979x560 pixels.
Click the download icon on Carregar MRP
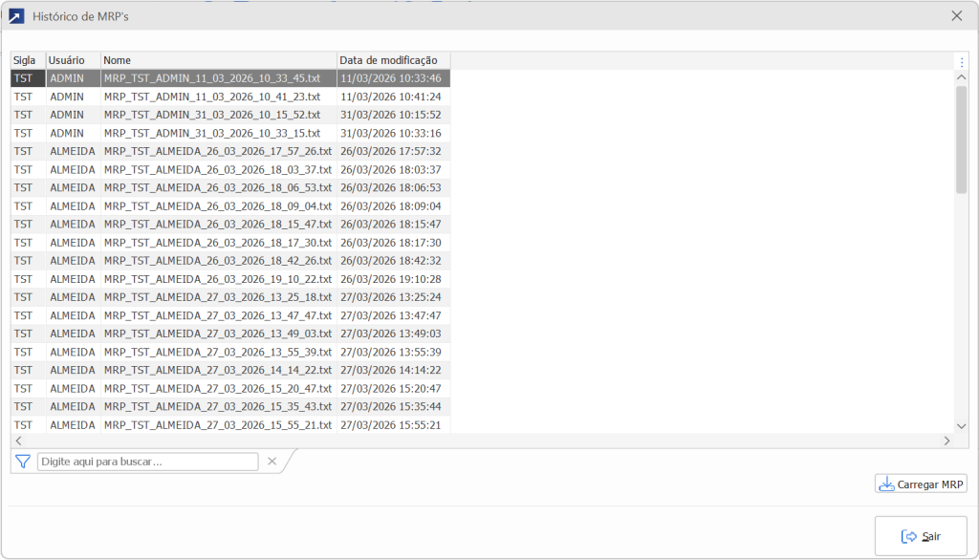point(886,484)
